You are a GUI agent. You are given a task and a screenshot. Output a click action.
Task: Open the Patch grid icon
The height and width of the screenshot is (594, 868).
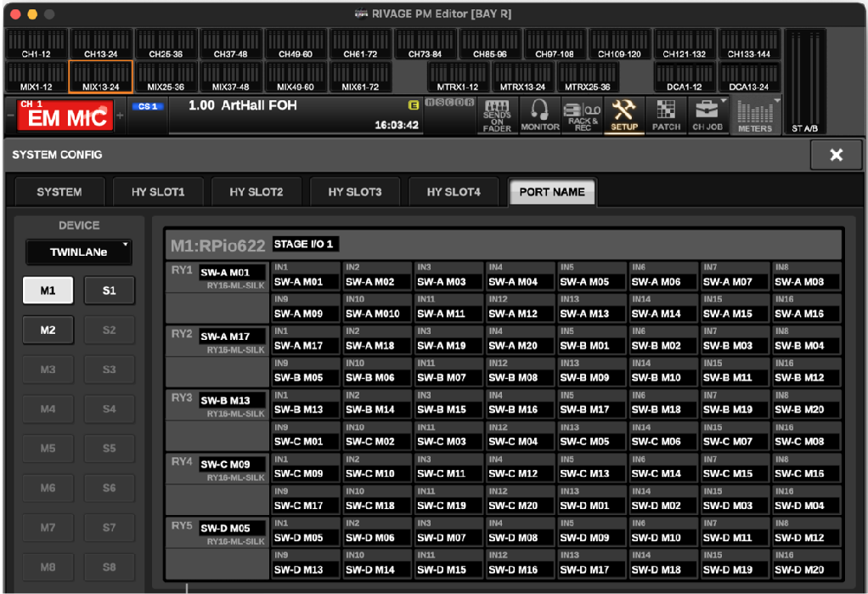666,116
